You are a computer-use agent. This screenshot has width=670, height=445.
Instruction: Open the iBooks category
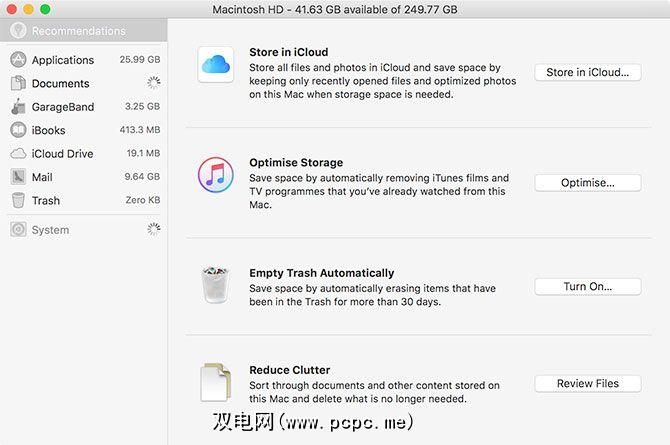click(x=84, y=130)
